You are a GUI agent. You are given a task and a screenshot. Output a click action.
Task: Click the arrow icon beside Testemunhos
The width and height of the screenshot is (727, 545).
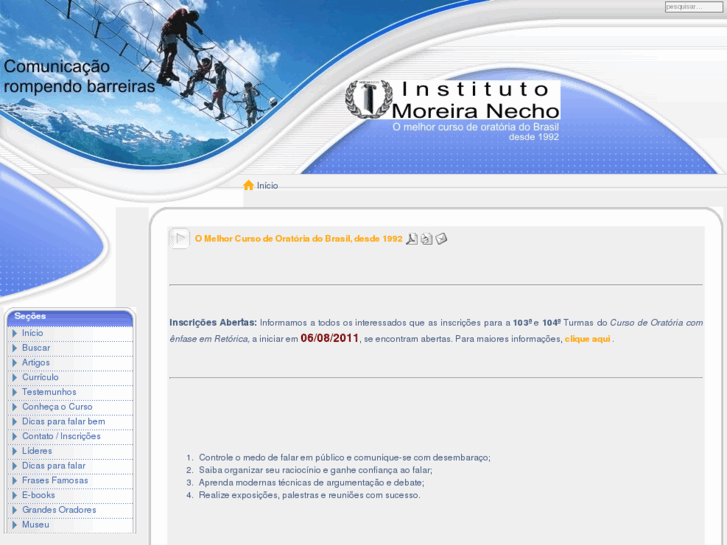coord(14,392)
